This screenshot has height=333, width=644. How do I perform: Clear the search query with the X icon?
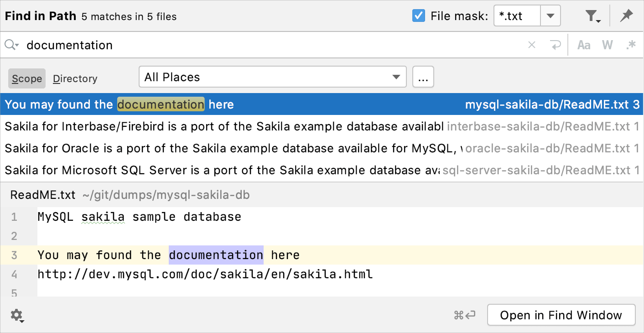[x=532, y=45]
